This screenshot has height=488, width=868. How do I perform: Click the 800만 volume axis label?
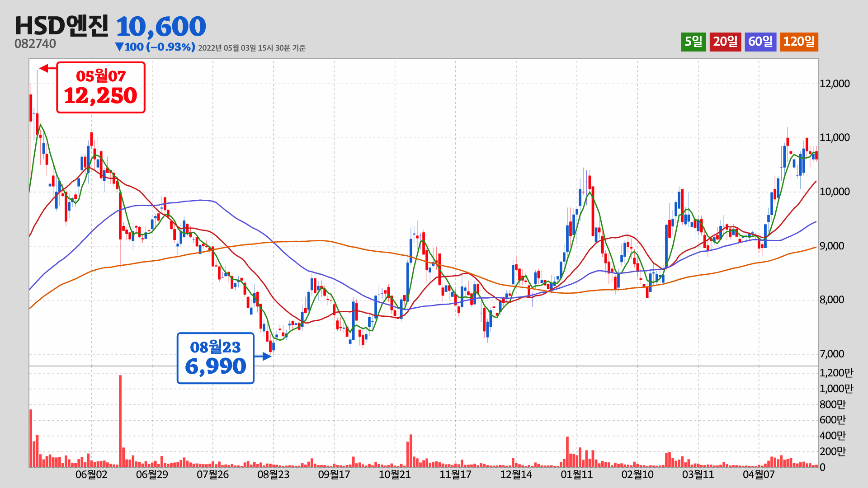[x=833, y=404]
